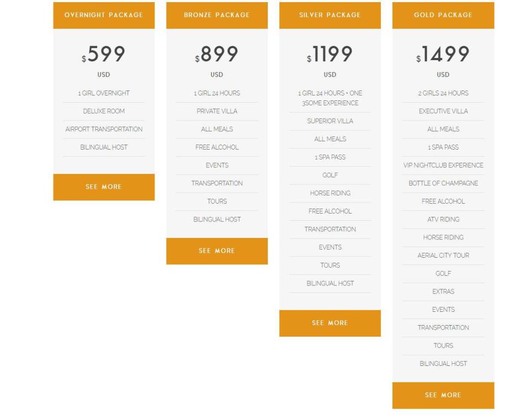Select the $1499 price
Viewport: 530px width, 420px height.
[443, 55]
